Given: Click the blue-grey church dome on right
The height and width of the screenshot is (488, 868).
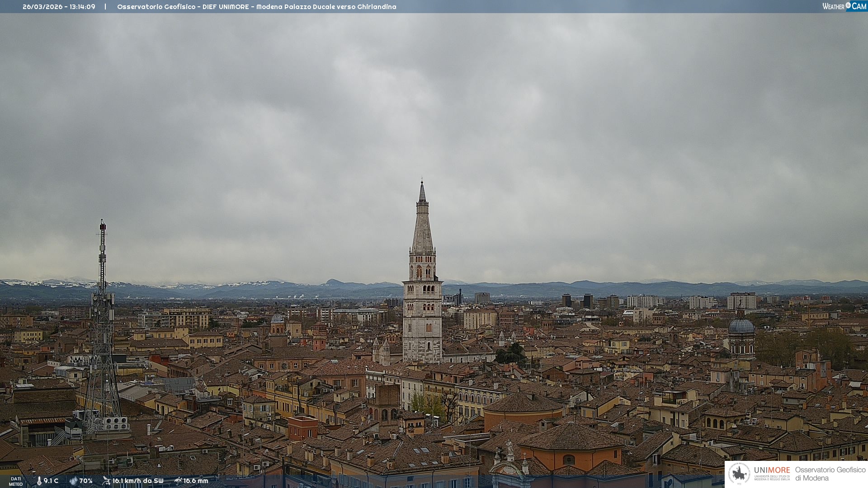Looking at the screenshot, I should pos(741,326).
